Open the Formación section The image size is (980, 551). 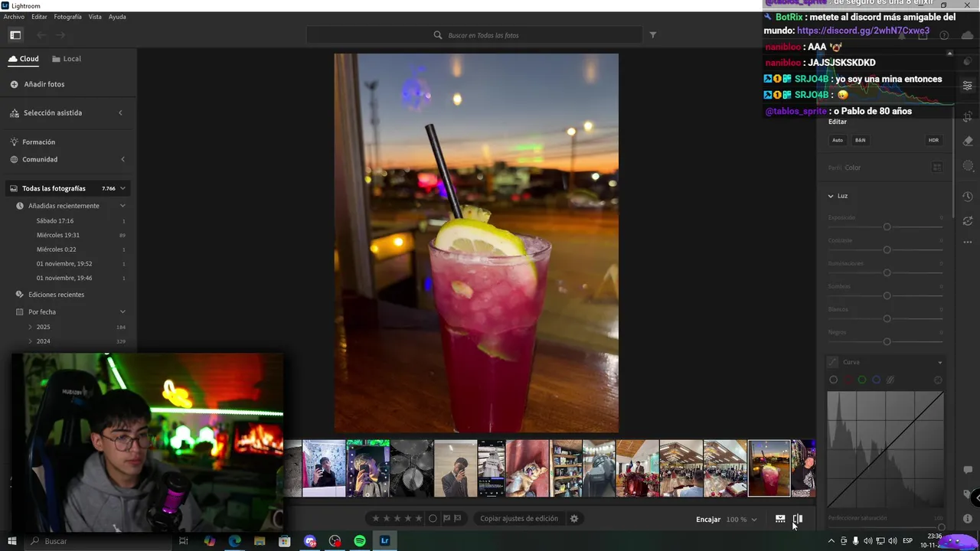pos(38,142)
